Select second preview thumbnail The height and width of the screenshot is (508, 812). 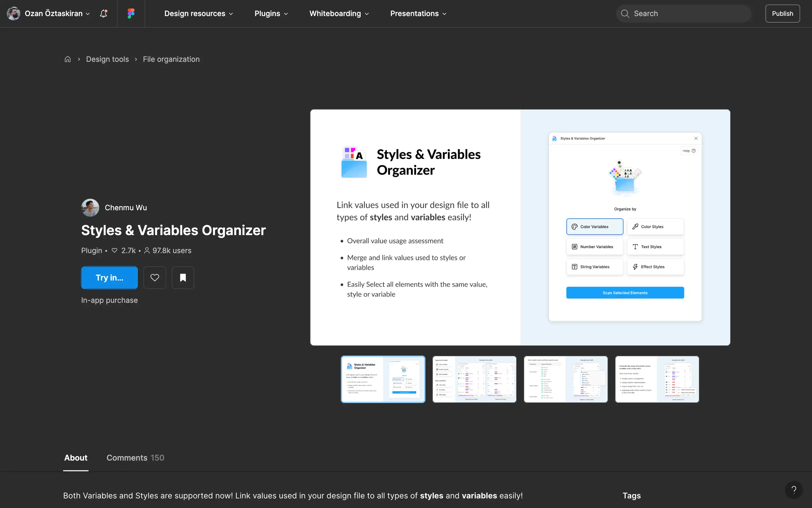pyautogui.click(x=475, y=379)
